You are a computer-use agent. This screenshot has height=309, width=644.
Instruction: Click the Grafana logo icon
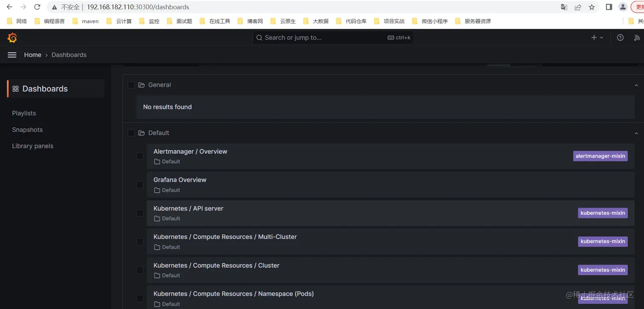click(x=12, y=38)
